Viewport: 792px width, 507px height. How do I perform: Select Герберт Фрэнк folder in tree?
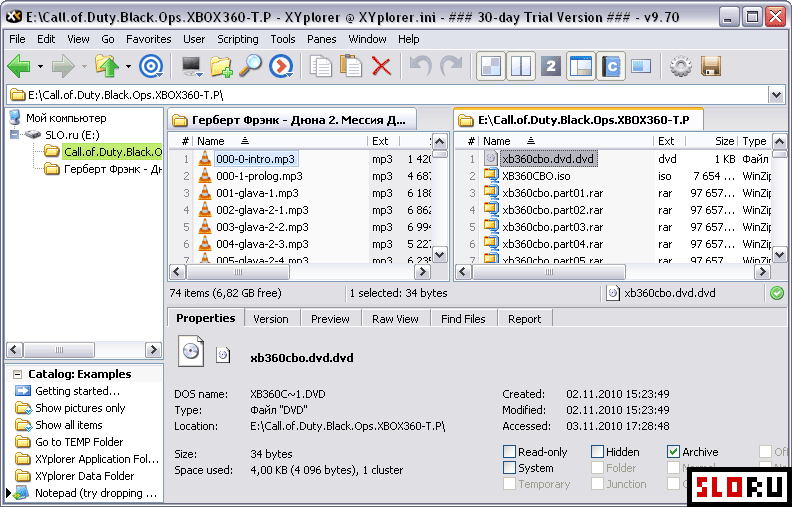point(113,169)
